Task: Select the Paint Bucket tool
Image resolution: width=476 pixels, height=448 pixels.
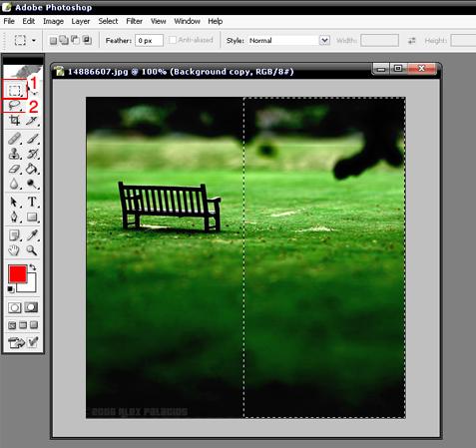Action: (x=32, y=169)
